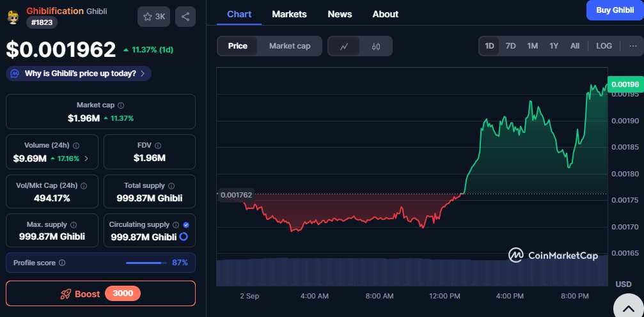Viewport: 644px width, 317px height.
Task: Enable LOG scale on chart
Action: pos(604,46)
